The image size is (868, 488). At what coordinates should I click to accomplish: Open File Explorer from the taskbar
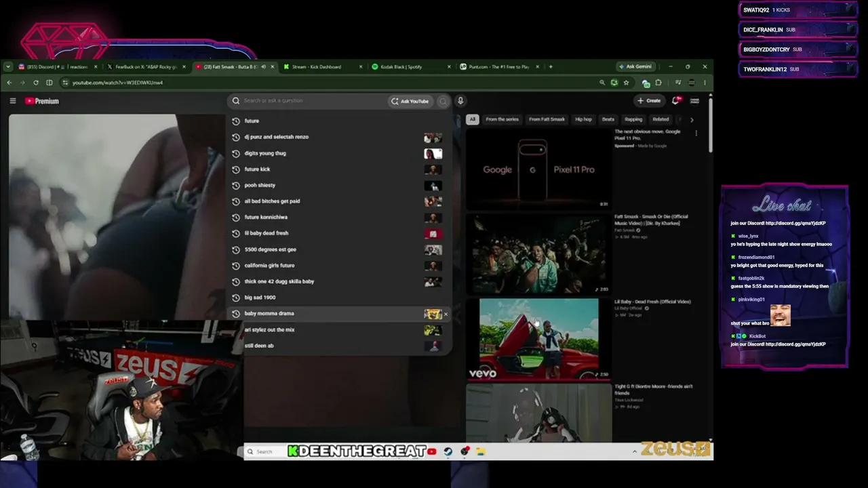[x=481, y=451]
